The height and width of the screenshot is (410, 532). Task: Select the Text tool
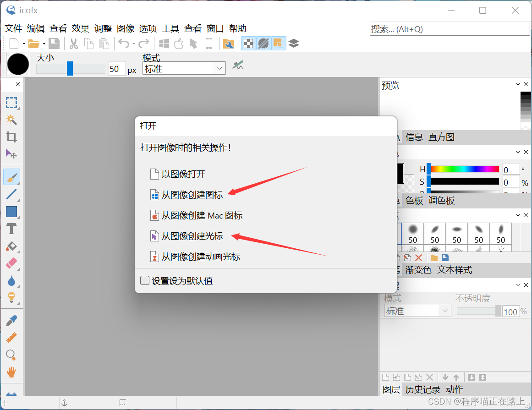point(12,229)
